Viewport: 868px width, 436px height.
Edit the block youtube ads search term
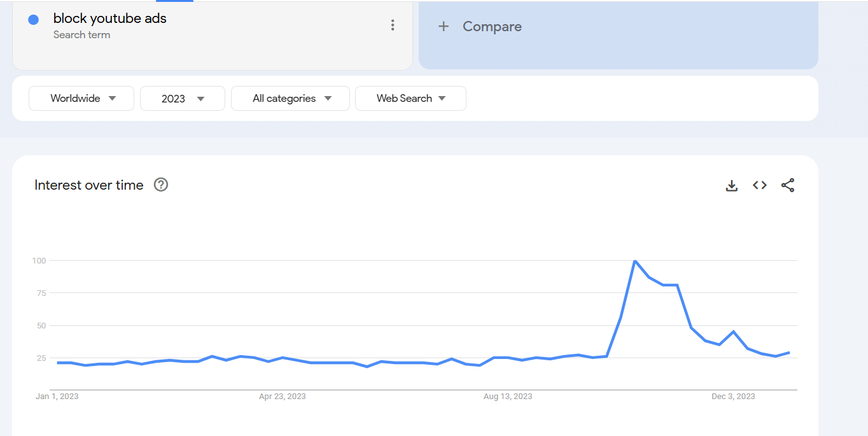coord(110,18)
